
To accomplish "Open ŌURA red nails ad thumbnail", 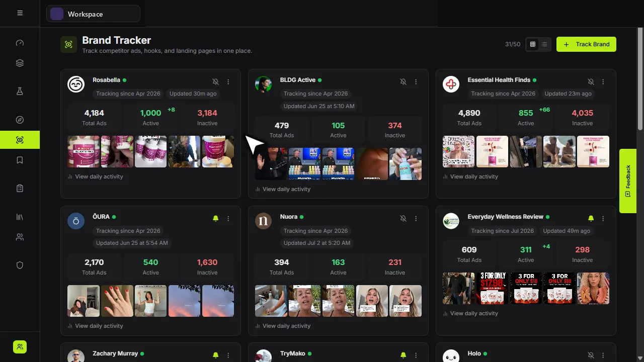I will [x=117, y=301].
